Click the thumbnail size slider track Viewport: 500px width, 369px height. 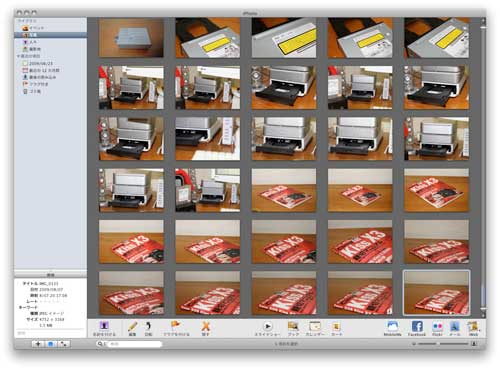[443, 344]
